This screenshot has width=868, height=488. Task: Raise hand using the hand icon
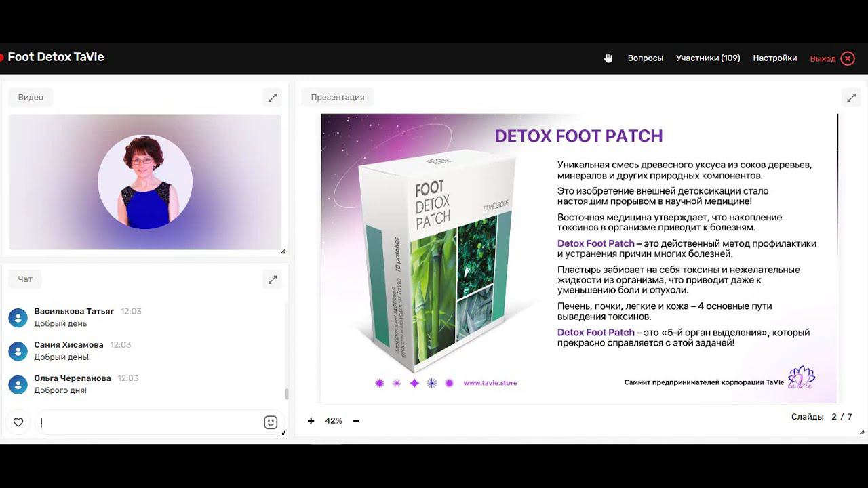click(x=608, y=58)
